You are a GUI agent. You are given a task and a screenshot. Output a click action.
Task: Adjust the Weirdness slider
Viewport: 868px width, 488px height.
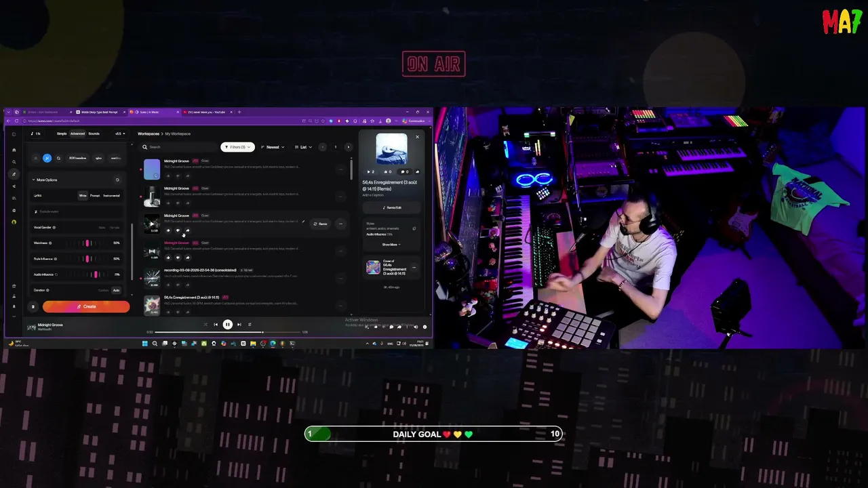(x=88, y=243)
